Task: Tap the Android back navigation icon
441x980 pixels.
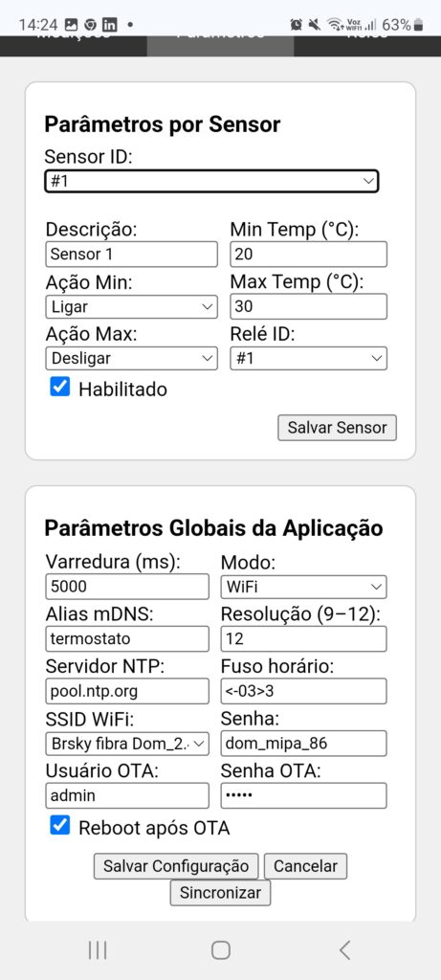Action: coord(344,950)
